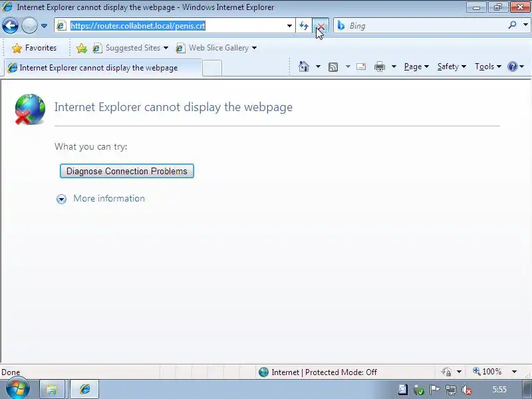Click the More information link text

109,198
